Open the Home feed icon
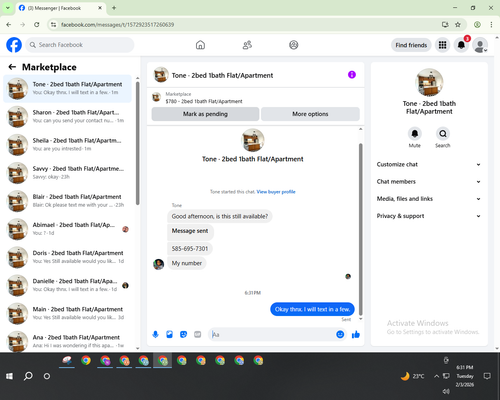The image size is (500, 400). tap(200, 45)
